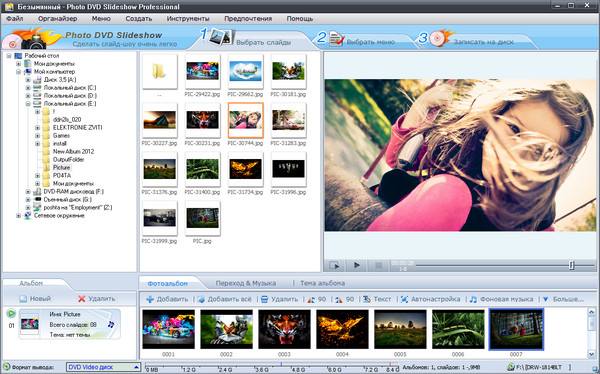This screenshot has width=600, height=374.
Task: Open the Файл menu
Action: click(15, 18)
